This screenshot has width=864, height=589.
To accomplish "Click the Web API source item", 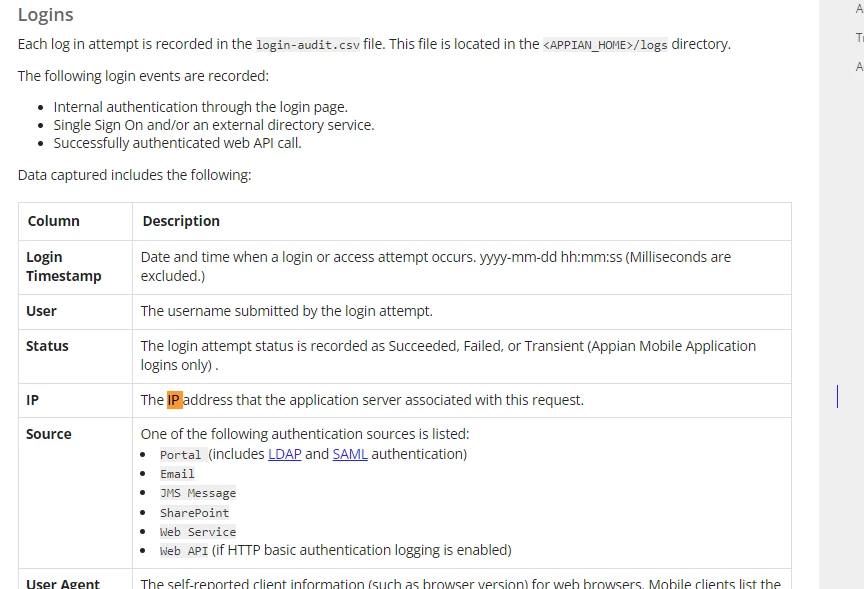I will coord(184,551).
